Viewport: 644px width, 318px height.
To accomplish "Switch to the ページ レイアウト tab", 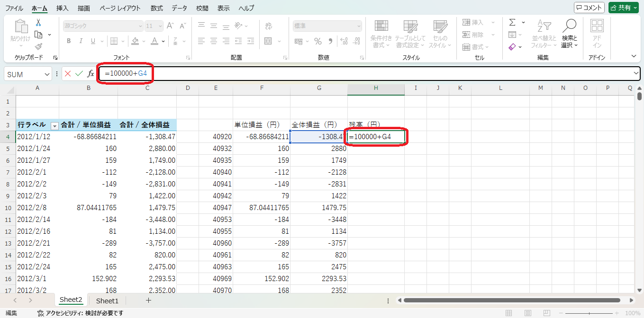I will (120, 8).
